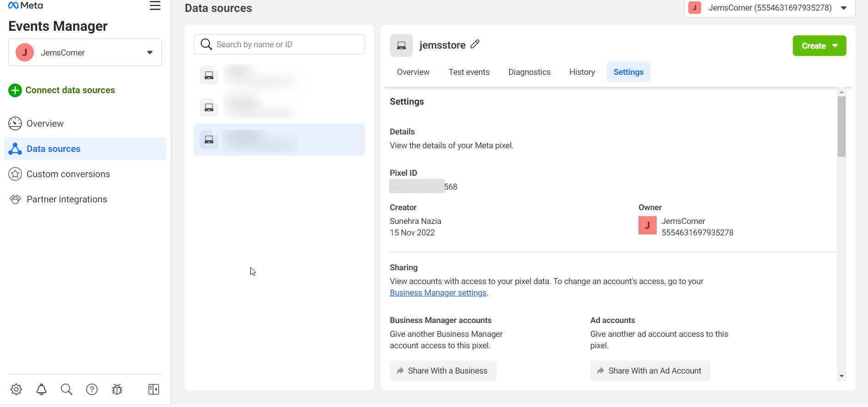This screenshot has height=407, width=868.
Task: Click the Connect data sources link
Action: tap(70, 90)
